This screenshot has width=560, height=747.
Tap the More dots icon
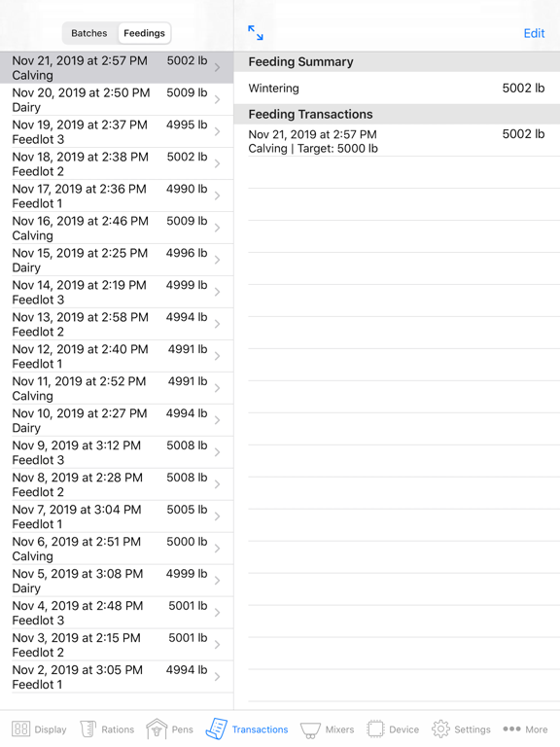click(x=511, y=729)
